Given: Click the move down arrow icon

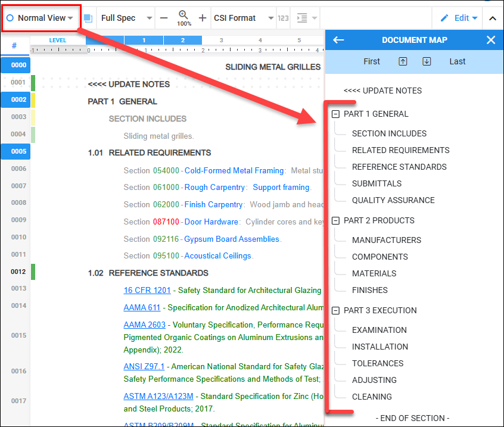Looking at the screenshot, I should [427, 61].
